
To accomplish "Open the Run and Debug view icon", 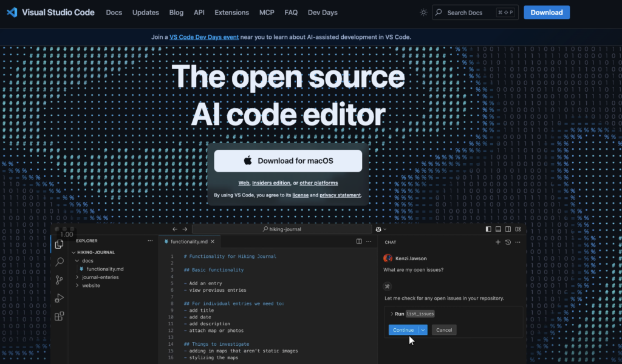I will coord(60,298).
